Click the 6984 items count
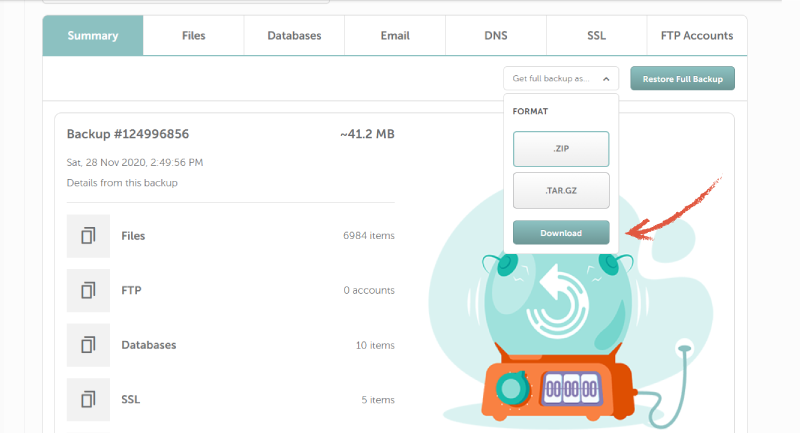Screen dimensions: 800x433 click(369, 236)
